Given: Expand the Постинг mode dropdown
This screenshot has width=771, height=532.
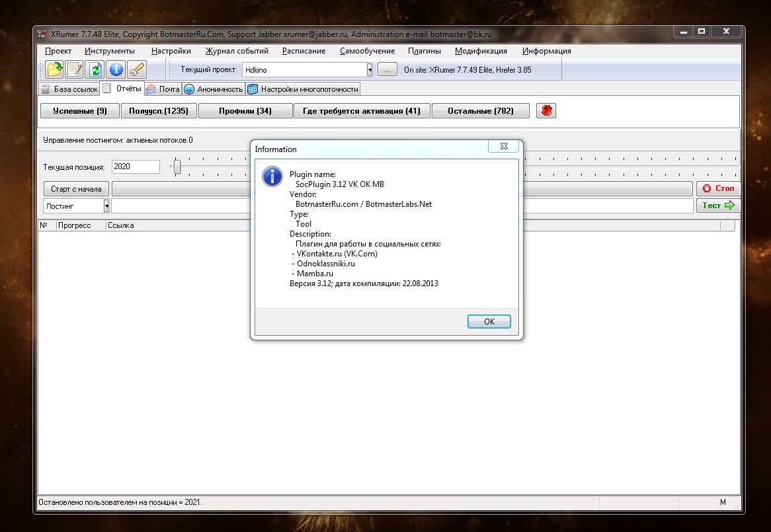Looking at the screenshot, I should (106, 206).
